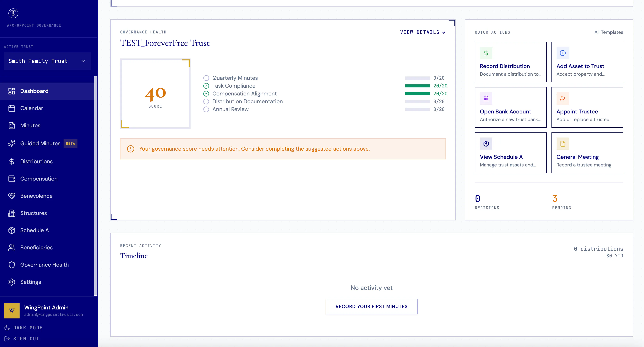Click the Calendar icon in sidebar
Image resolution: width=644 pixels, height=347 pixels.
pos(12,108)
